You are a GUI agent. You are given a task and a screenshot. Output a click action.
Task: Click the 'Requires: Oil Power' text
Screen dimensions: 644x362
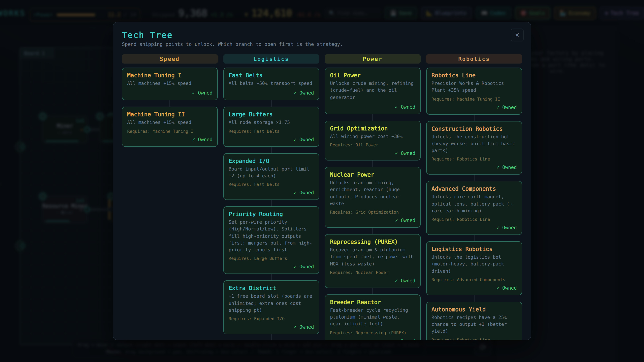tap(354, 145)
